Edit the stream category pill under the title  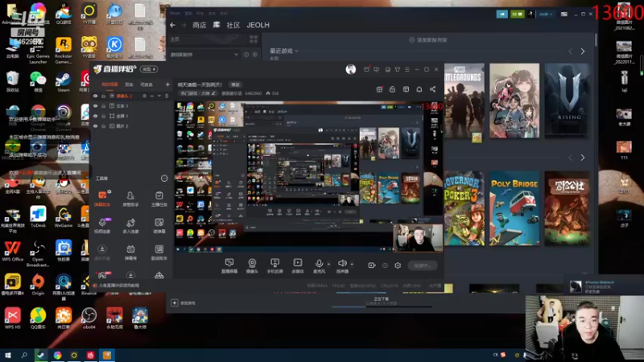(x=197, y=93)
